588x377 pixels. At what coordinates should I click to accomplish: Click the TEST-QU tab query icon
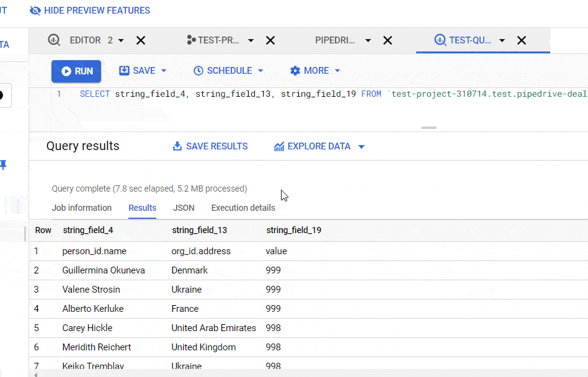pyautogui.click(x=440, y=40)
